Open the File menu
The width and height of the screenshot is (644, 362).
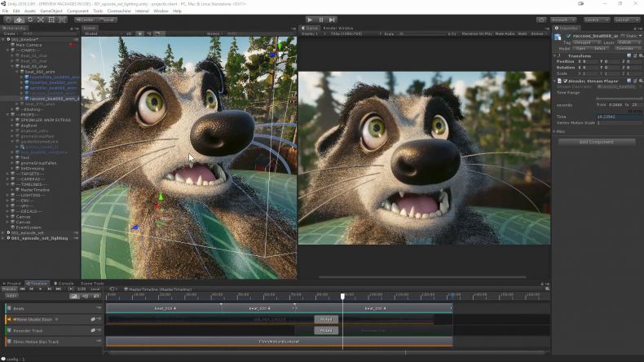6,11
